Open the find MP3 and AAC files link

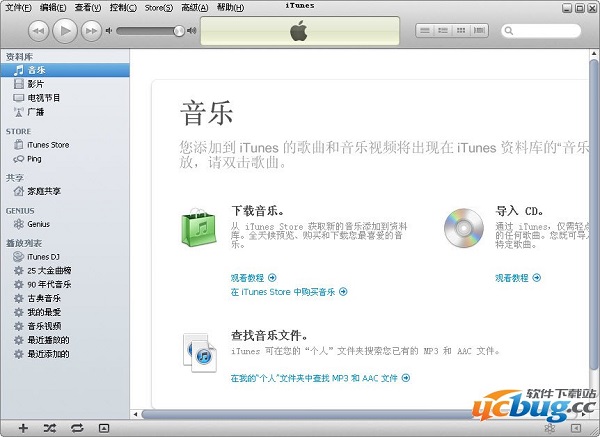[320, 378]
